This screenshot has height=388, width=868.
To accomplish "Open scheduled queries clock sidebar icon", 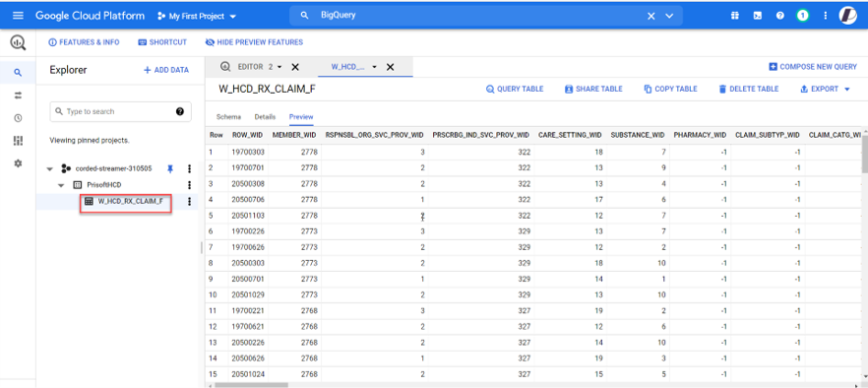I will (x=18, y=118).
